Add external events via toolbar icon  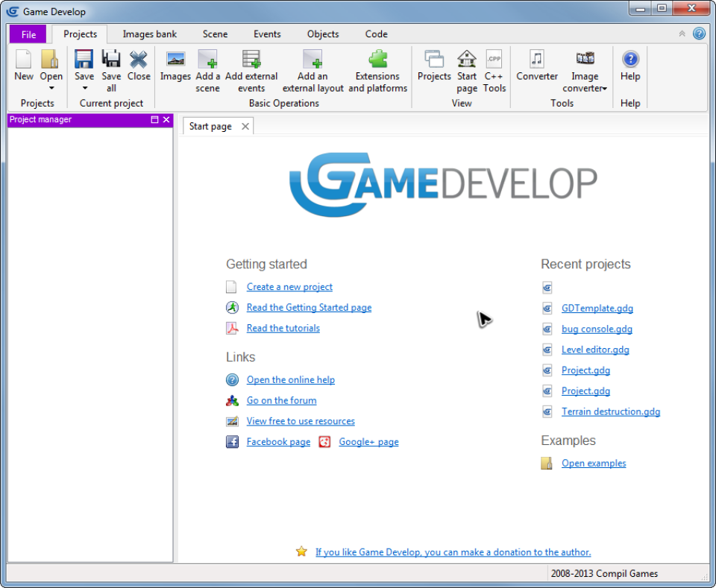point(251,67)
